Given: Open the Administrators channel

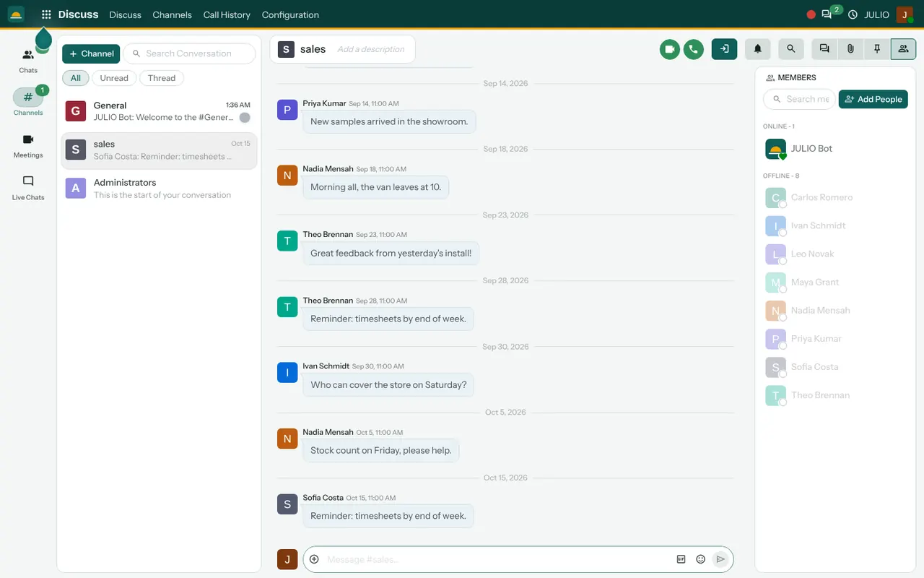Looking at the screenshot, I should tap(159, 189).
